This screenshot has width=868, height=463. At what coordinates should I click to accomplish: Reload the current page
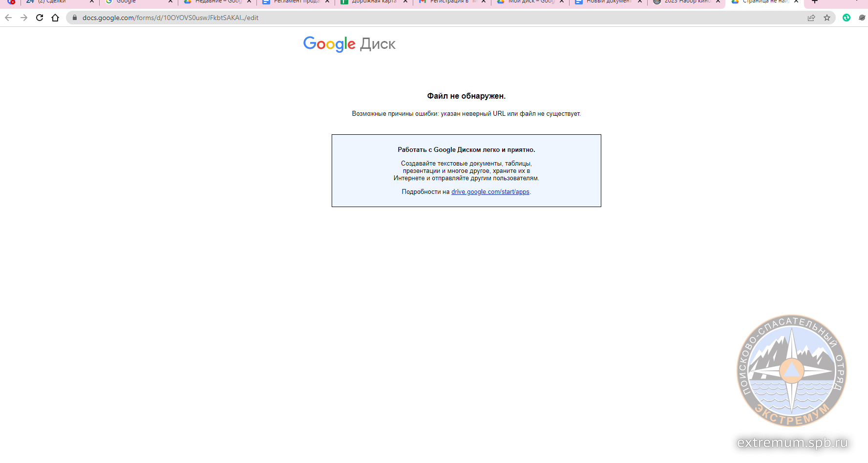[40, 18]
